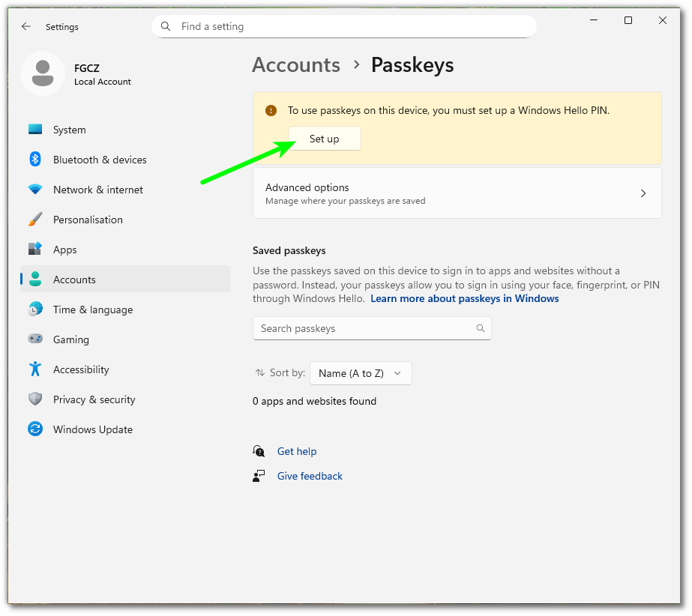The image size is (692, 616).
Task: Click the search magnifier in Find a setting
Action: point(166,26)
